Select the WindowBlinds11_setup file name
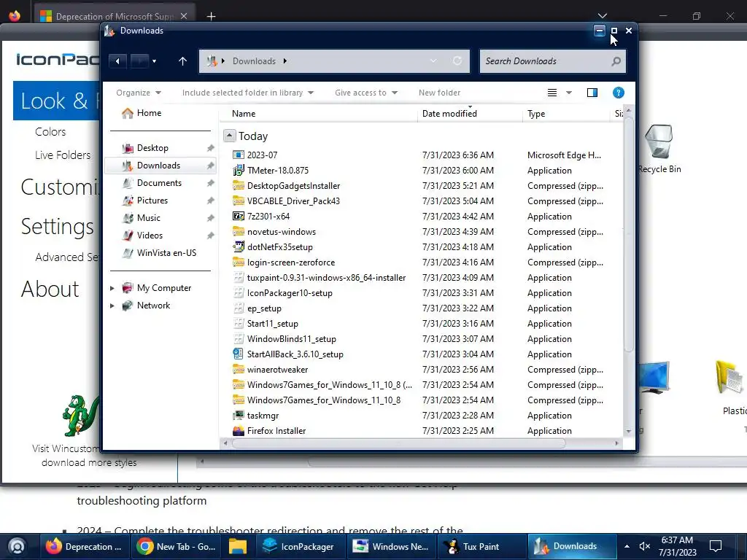The image size is (747, 560). click(x=292, y=338)
